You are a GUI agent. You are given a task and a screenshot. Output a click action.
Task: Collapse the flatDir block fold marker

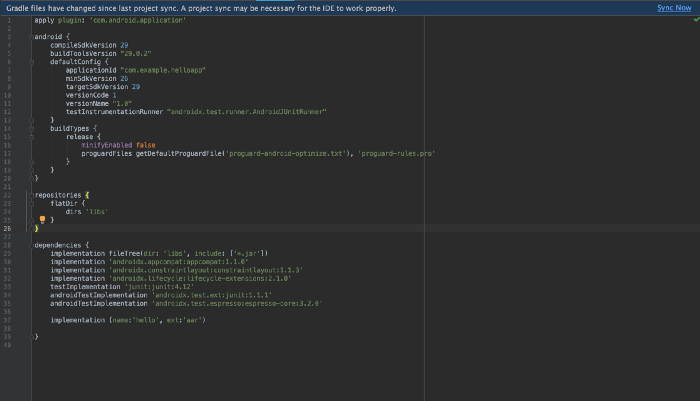(x=31, y=204)
